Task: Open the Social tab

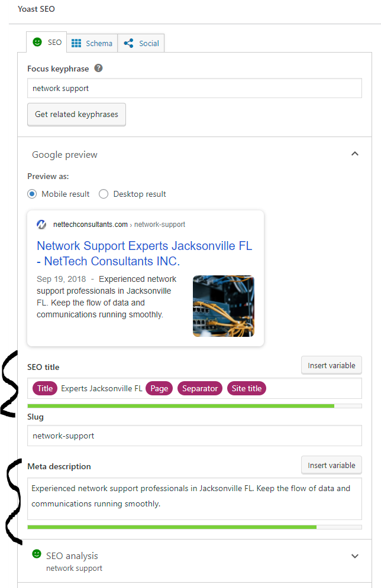Action: point(141,43)
